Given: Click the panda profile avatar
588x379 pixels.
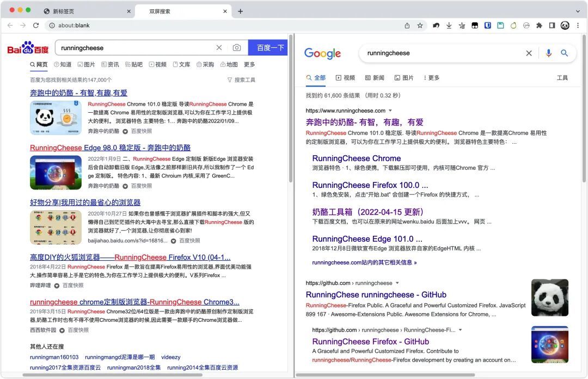Looking at the screenshot, I should (x=565, y=26).
